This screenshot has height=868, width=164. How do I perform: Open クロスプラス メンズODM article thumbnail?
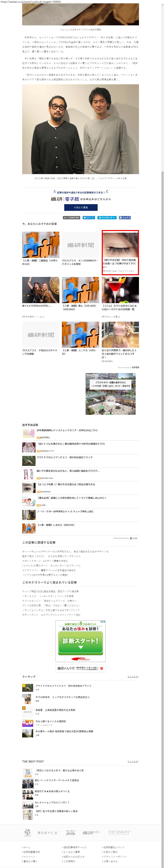coord(80,245)
